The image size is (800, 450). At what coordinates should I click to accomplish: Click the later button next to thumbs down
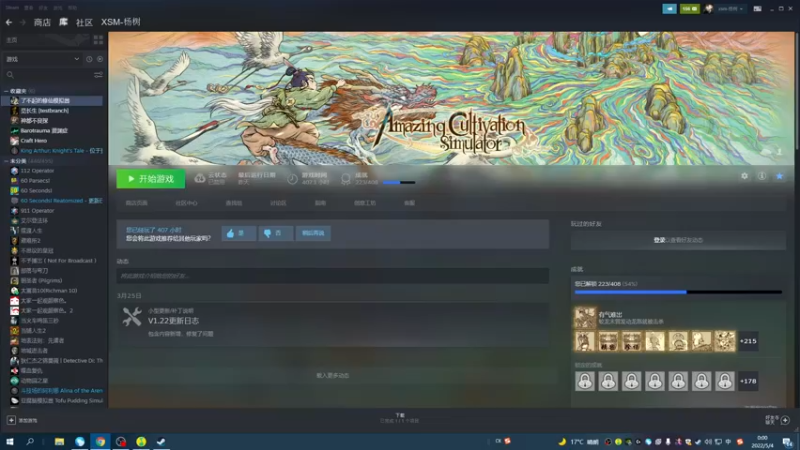point(313,233)
